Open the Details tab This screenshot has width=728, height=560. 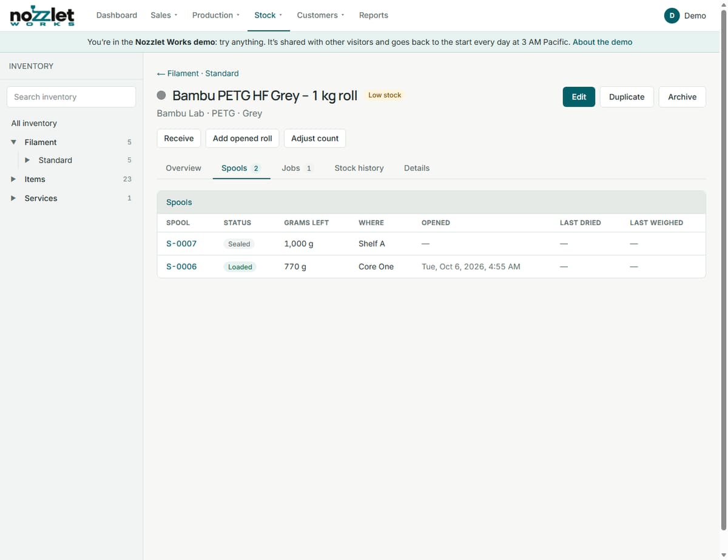pyautogui.click(x=417, y=168)
